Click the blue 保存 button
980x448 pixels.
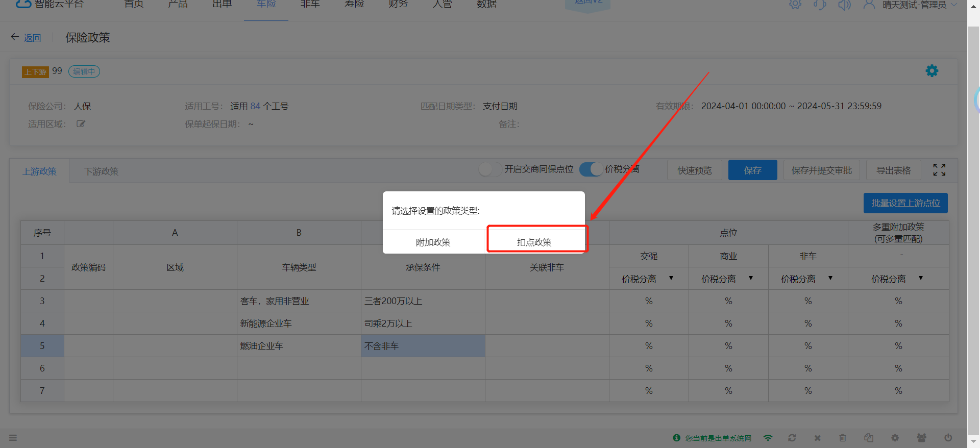point(752,170)
